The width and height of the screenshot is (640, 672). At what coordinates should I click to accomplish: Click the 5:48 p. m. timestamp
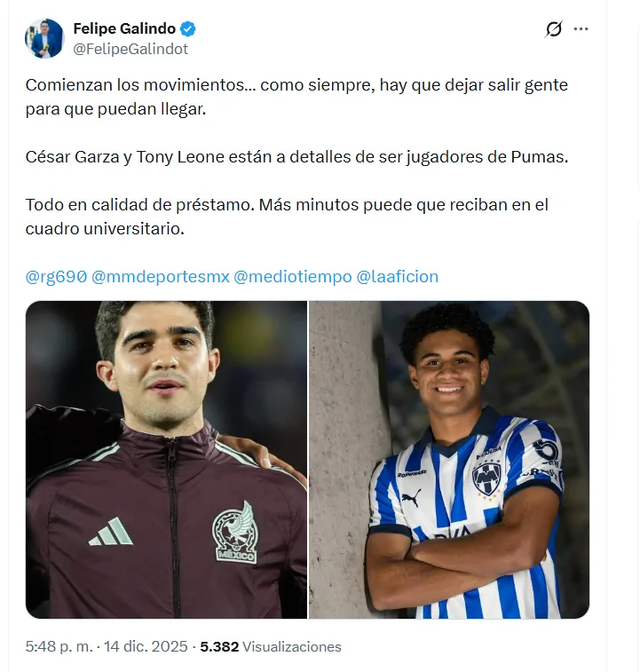pyautogui.click(x=59, y=646)
